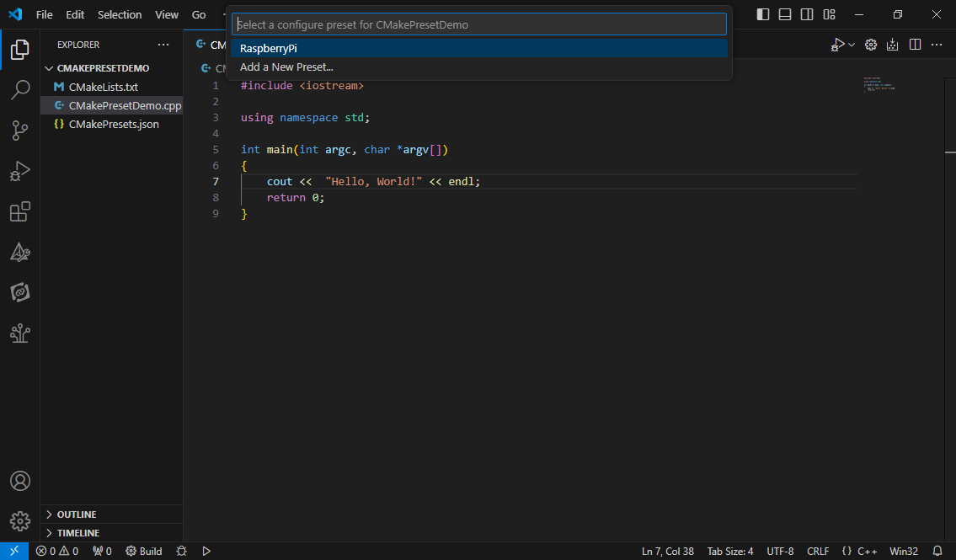956x560 pixels.
Task: Toggle the bottom panel layout icon
Action: click(x=785, y=14)
